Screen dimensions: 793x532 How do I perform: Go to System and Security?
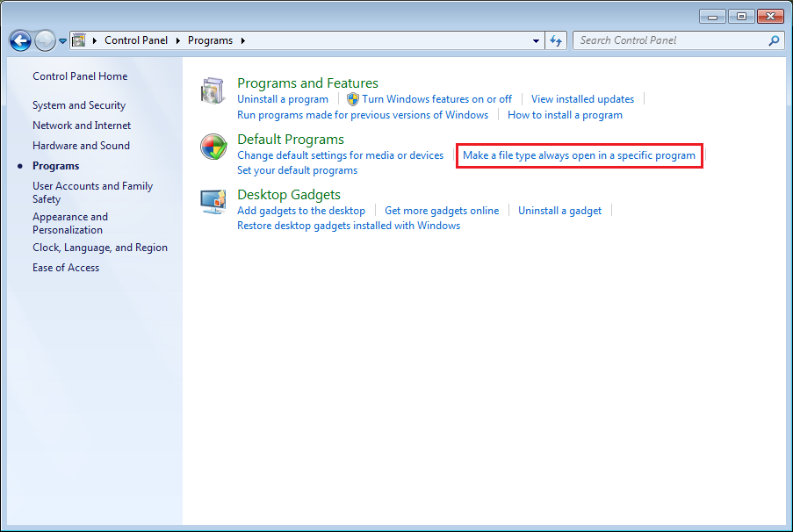click(x=79, y=105)
